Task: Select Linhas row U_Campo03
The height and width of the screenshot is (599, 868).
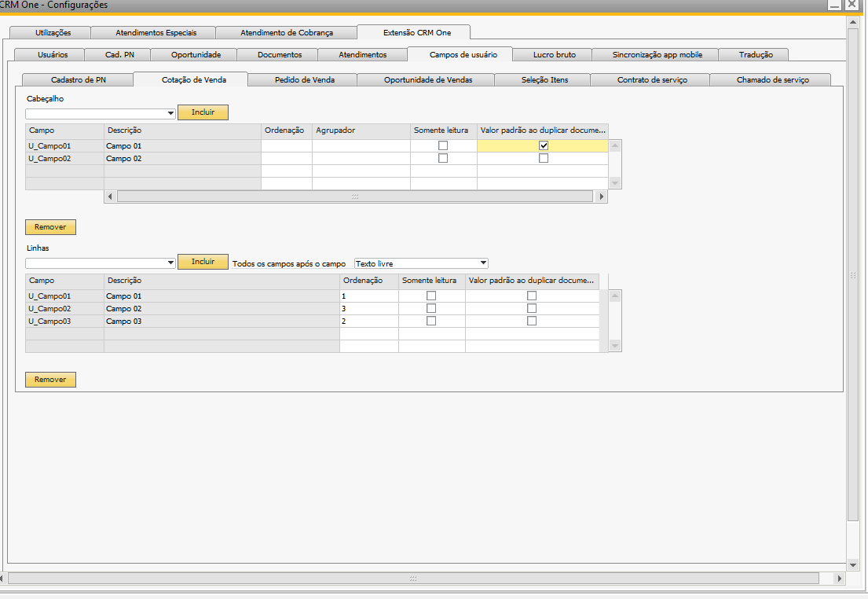Action: 64,322
